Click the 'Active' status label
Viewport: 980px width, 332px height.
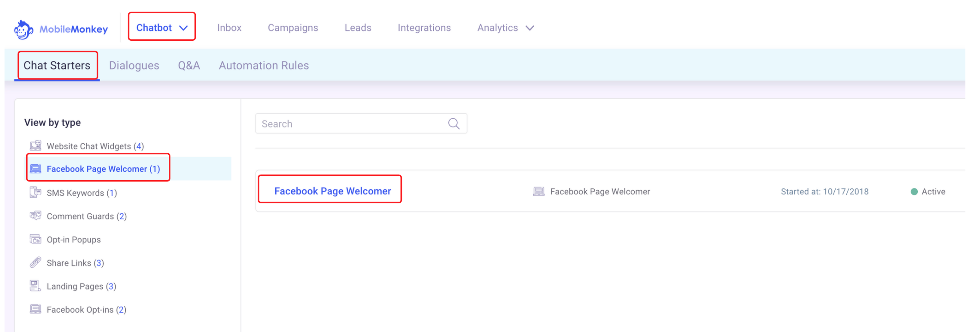click(934, 192)
